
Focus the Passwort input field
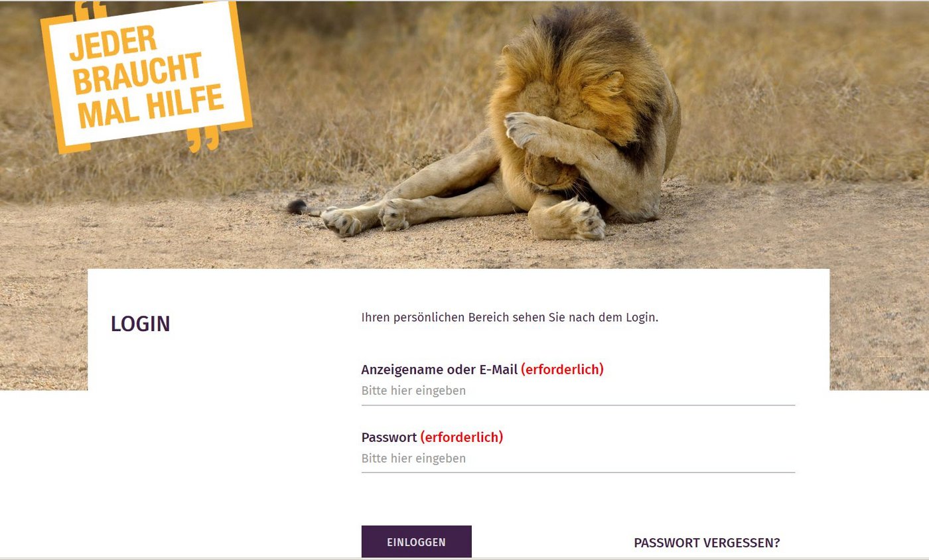[578, 459]
